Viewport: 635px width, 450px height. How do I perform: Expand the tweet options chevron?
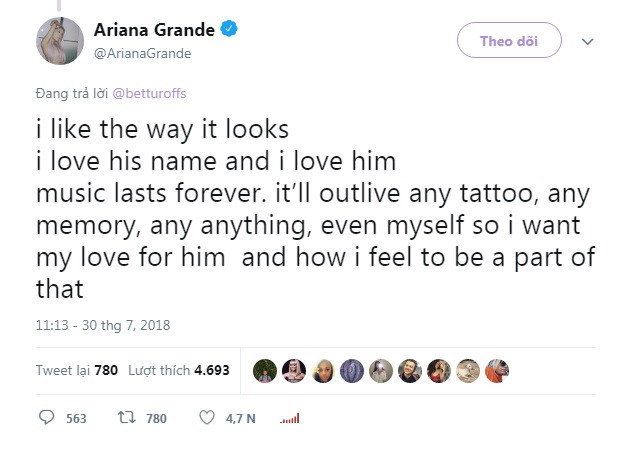pos(588,42)
